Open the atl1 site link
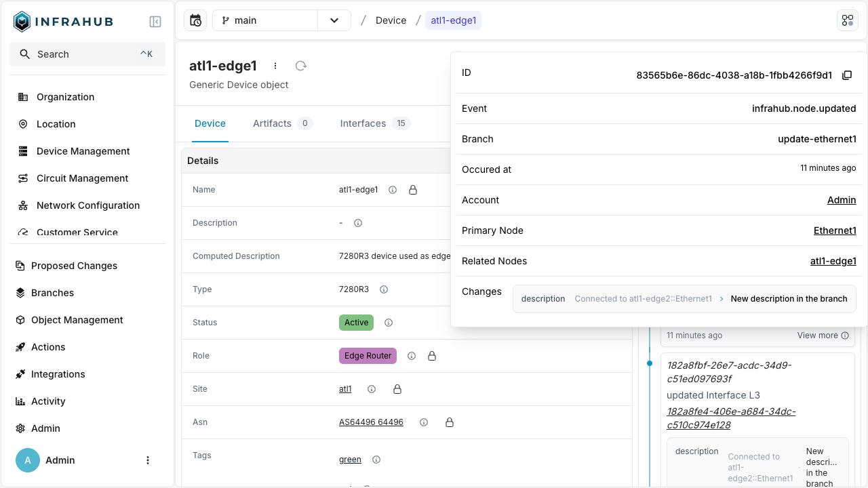This screenshot has width=868, height=488. pos(345,389)
